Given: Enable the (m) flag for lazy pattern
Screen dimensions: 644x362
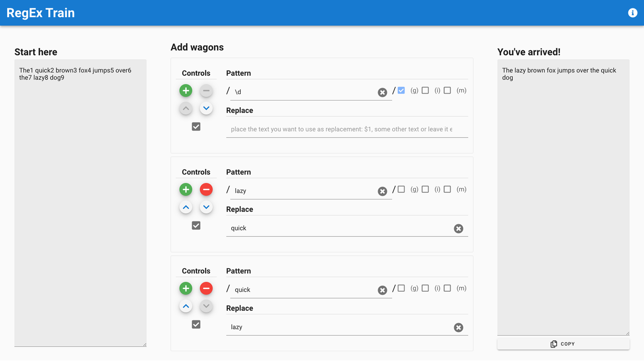Looking at the screenshot, I should point(447,189).
